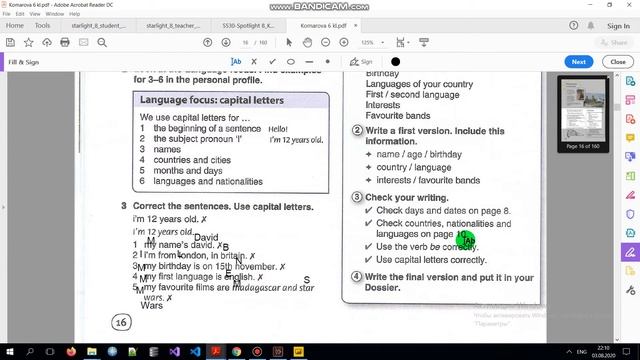Bookmark document with star icon
This screenshot has height=360, width=640.
point(29,42)
